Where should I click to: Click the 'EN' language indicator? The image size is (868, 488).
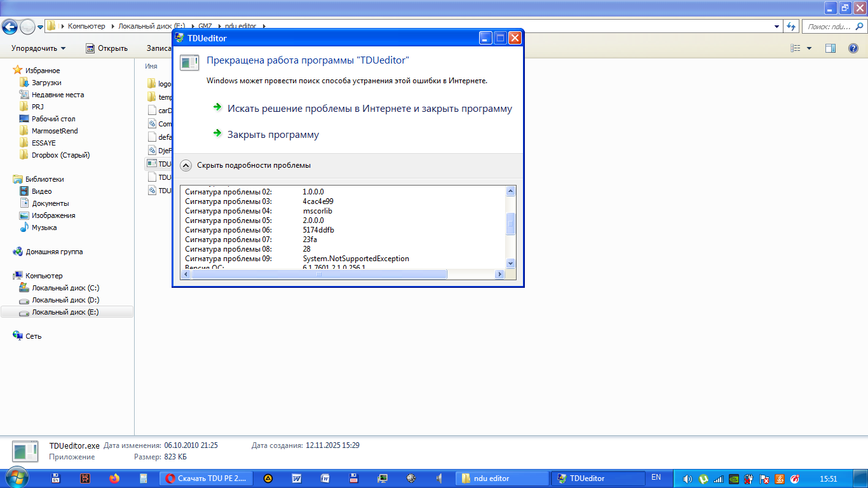pos(656,477)
